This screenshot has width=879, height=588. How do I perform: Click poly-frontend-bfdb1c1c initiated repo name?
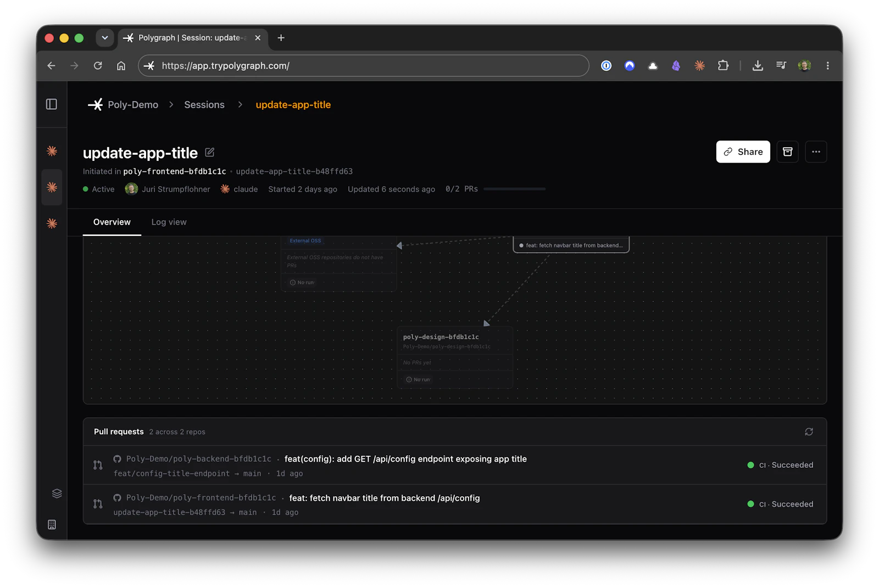point(175,171)
